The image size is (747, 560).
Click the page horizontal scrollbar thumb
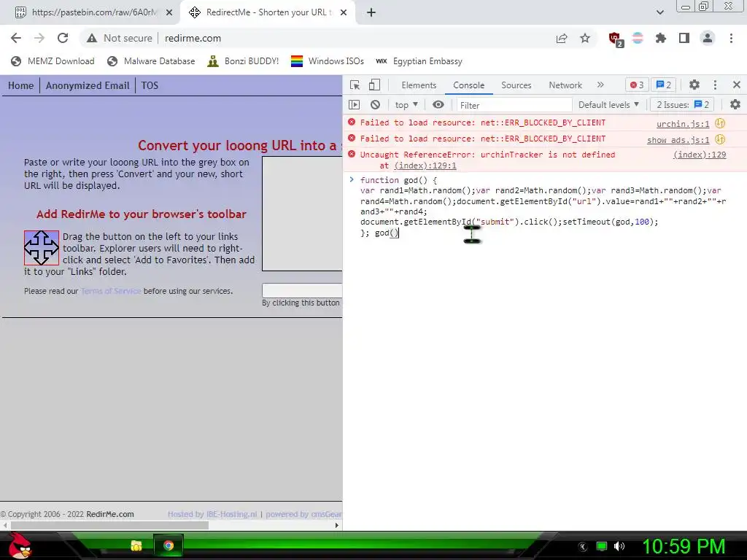click(x=109, y=525)
